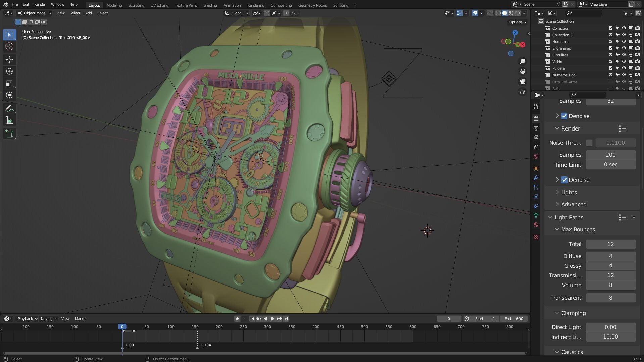The image size is (644, 362).
Task: Select the Transform tool
Action: pyautogui.click(x=9, y=95)
